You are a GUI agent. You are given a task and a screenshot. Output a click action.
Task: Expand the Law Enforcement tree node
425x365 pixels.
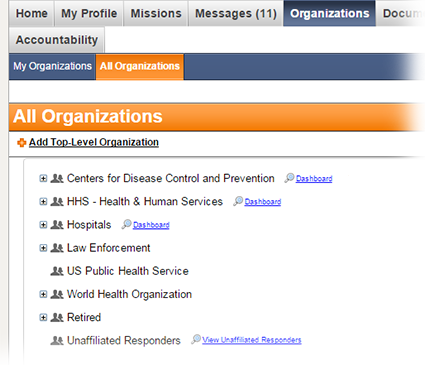(x=43, y=248)
